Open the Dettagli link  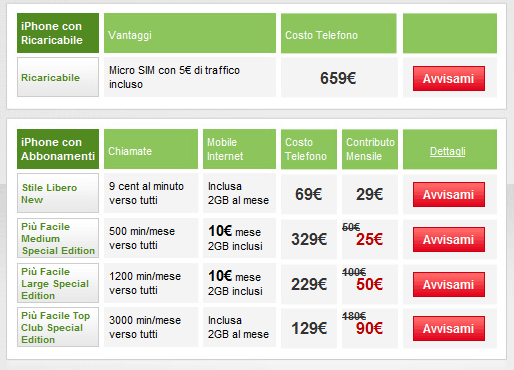tap(447, 151)
